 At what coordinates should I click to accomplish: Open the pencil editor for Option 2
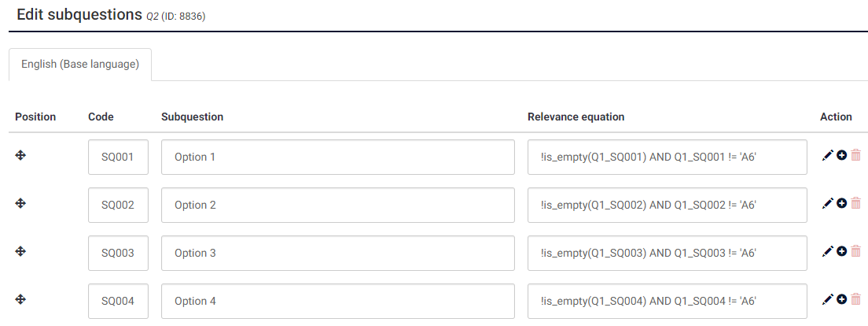click(x=827, y=204)
